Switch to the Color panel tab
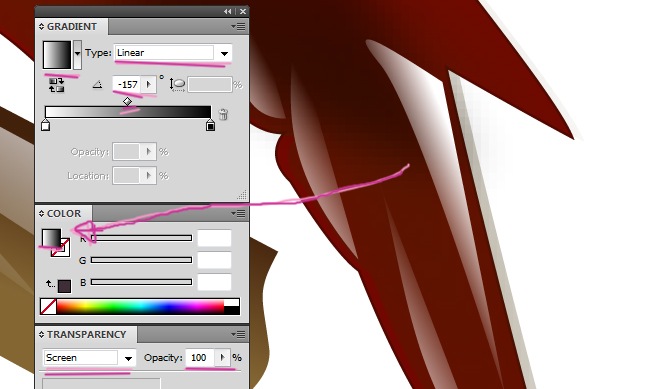 (x=64, y=214)
